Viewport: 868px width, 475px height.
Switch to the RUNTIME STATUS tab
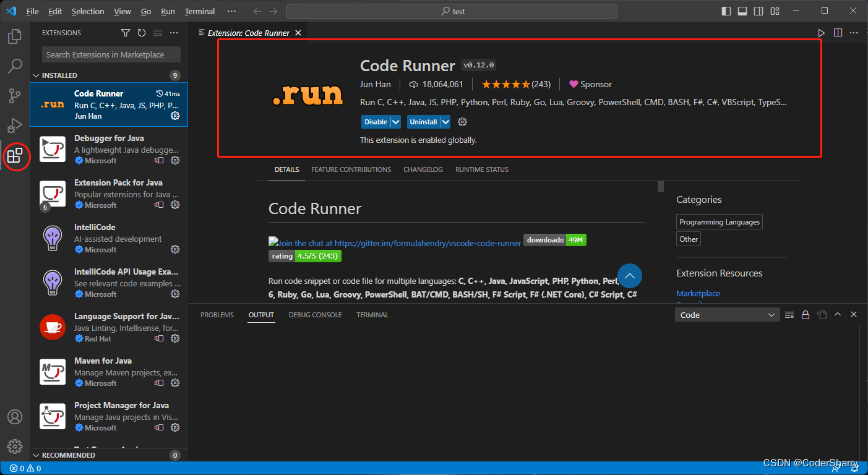(x=482, y=169)
